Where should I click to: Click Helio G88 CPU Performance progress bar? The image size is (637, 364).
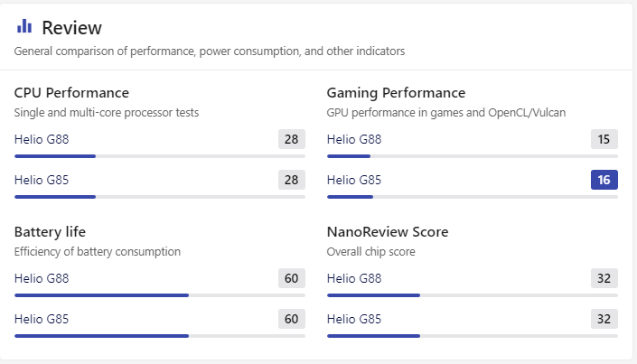coord(159,156)
